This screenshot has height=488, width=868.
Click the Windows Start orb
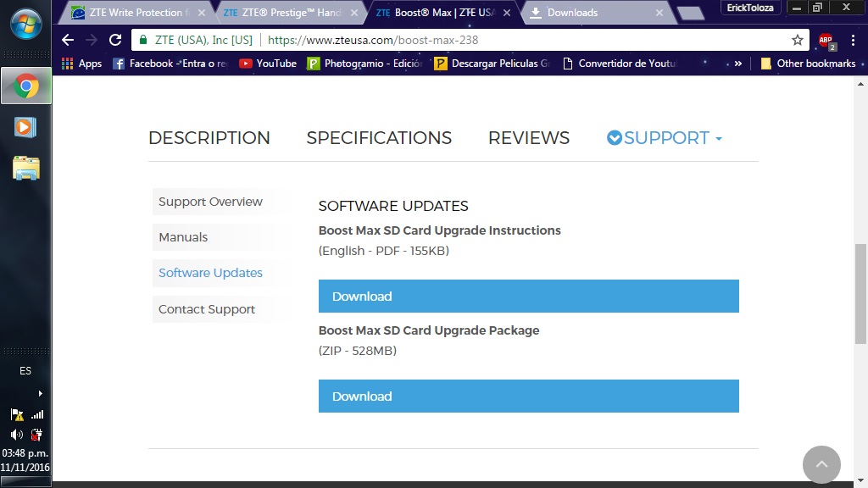25,24
